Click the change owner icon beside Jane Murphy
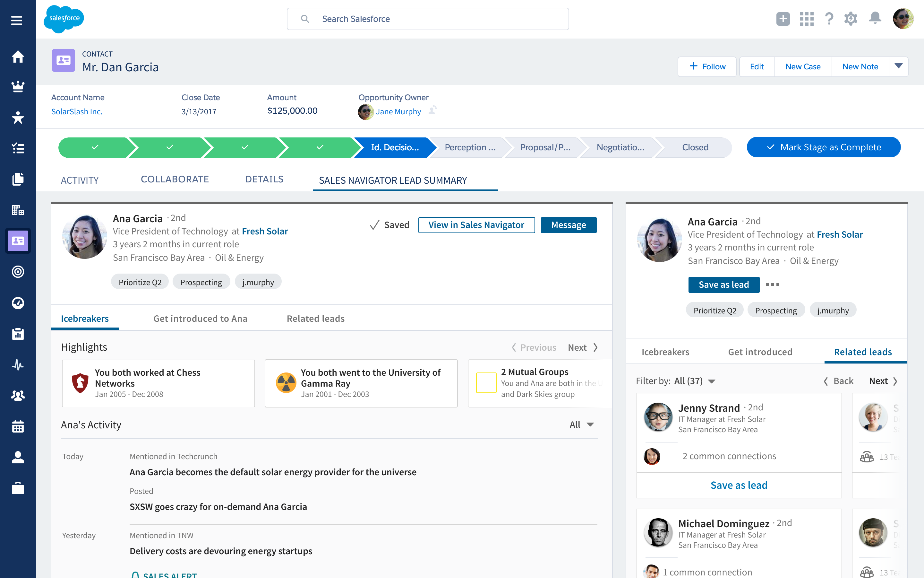 [x=432, y=110]
